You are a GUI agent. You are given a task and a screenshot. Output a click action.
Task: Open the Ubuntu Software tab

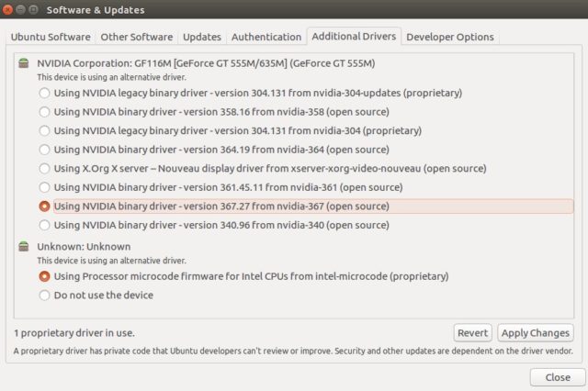pos(51,37)
